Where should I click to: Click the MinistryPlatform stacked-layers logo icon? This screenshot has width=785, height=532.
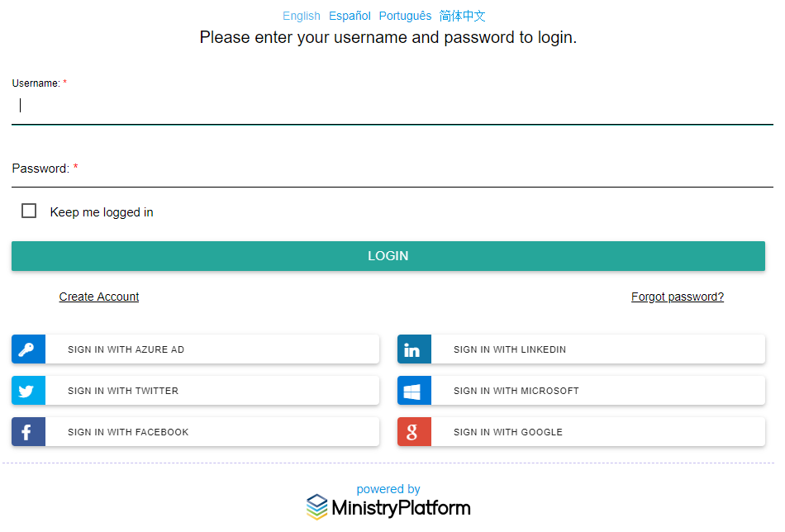(317, 507)
